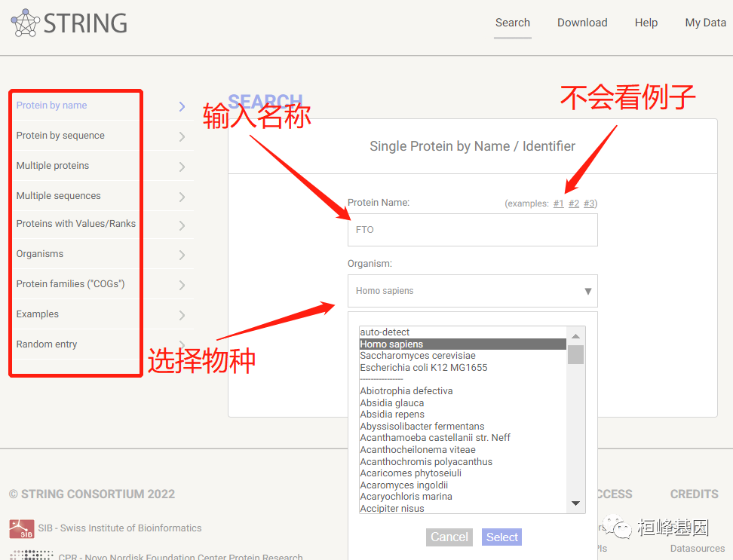733x560 pixels.
Task: Open the Organisms search option
Action: 40,253
